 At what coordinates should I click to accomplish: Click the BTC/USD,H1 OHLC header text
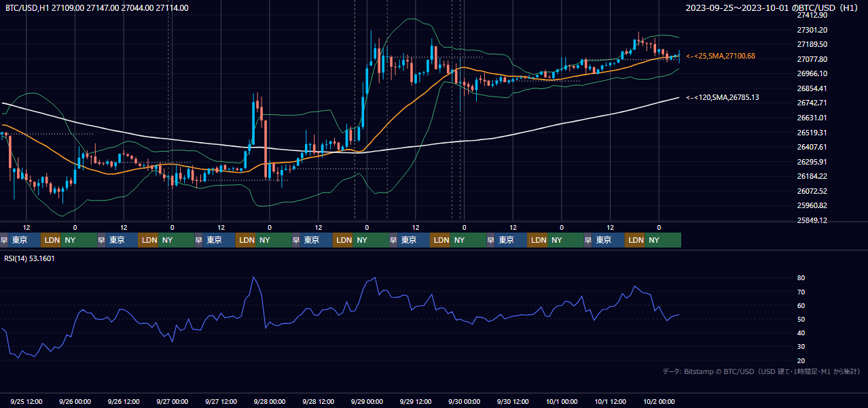pyautogui.click(x=97, y=8)
